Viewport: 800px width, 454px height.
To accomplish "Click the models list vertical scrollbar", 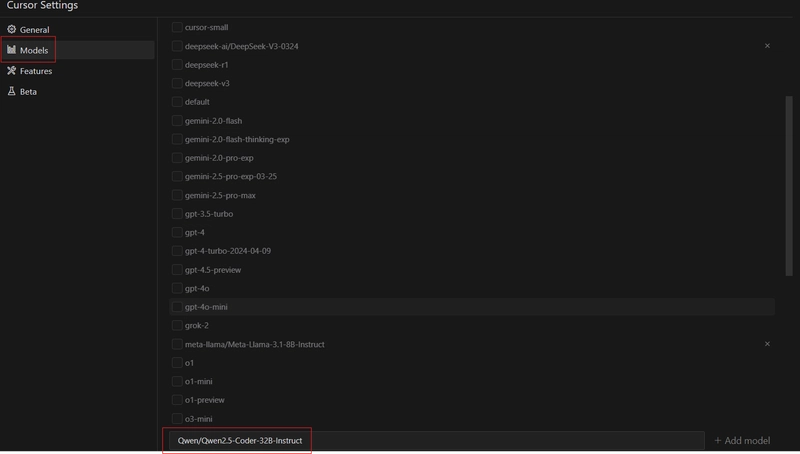I will click(789, 186).
